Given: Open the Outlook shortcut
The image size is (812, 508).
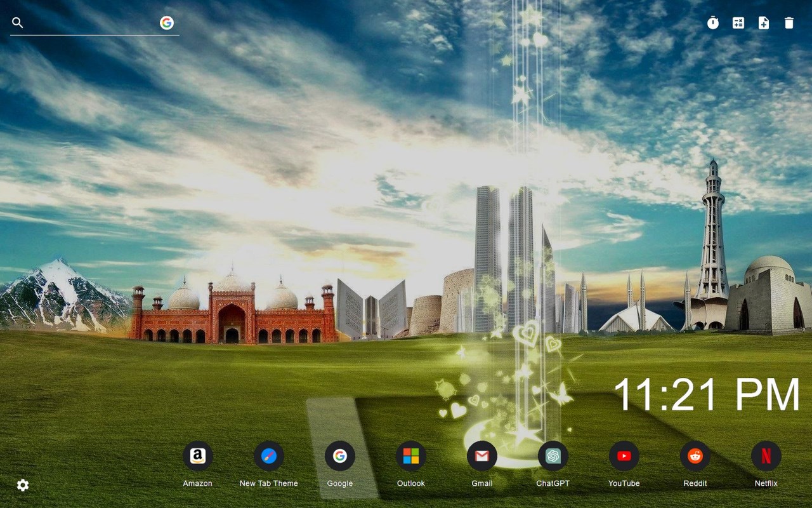Looking at the screenshot, I should 410,455.
